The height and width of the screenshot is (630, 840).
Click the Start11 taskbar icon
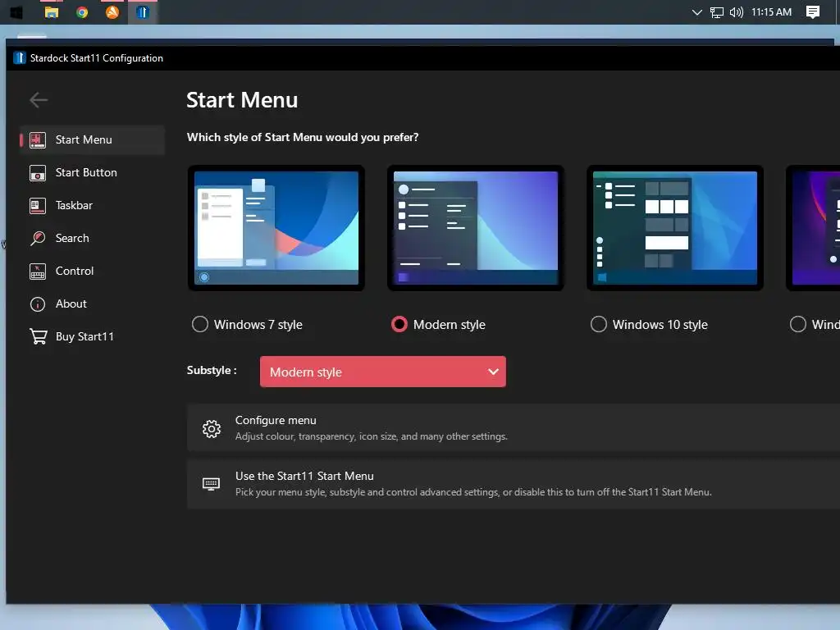[x=142, y=11]
